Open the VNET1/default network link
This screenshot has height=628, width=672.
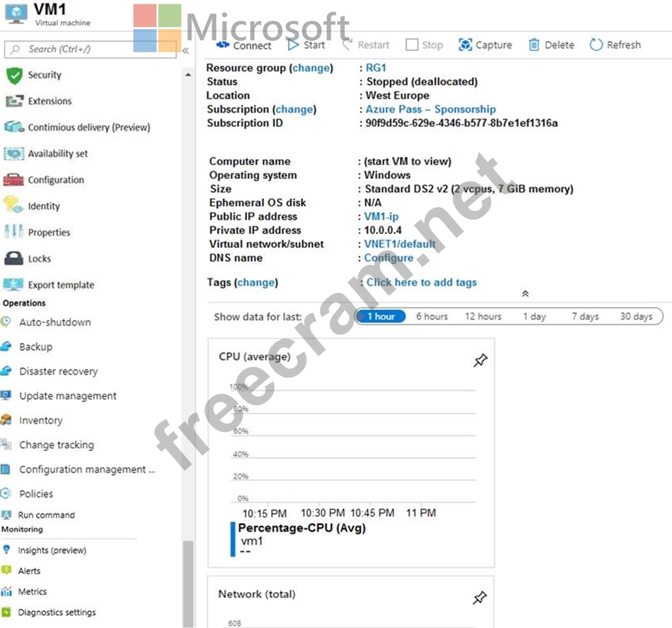400,244
